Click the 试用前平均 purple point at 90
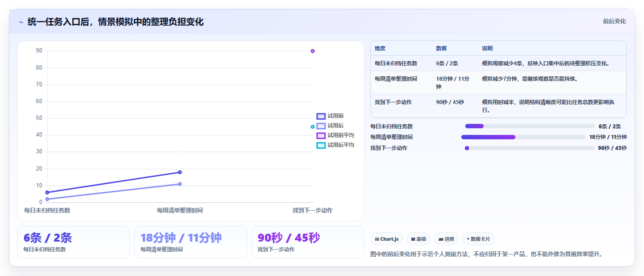The width and height of the screenshot is (644, 276). pyautogui.click(x=313, y=51)
